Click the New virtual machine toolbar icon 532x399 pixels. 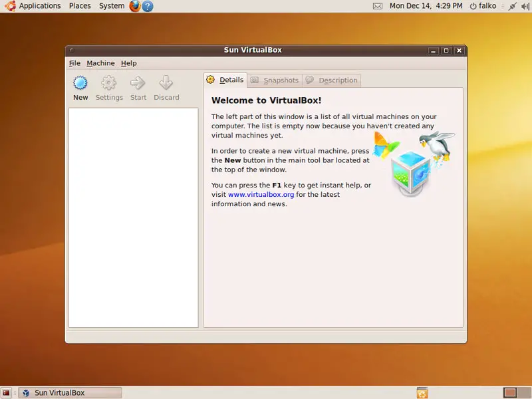click(80, 88)
